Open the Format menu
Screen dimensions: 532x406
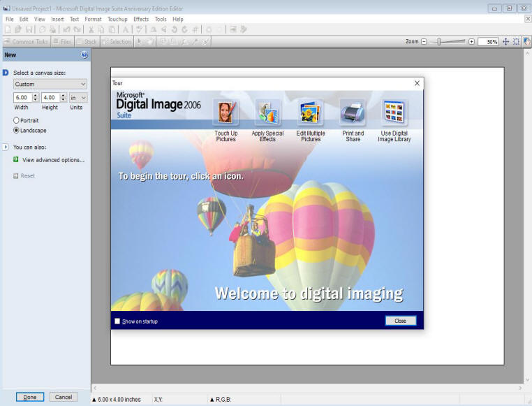coord(93,19)
